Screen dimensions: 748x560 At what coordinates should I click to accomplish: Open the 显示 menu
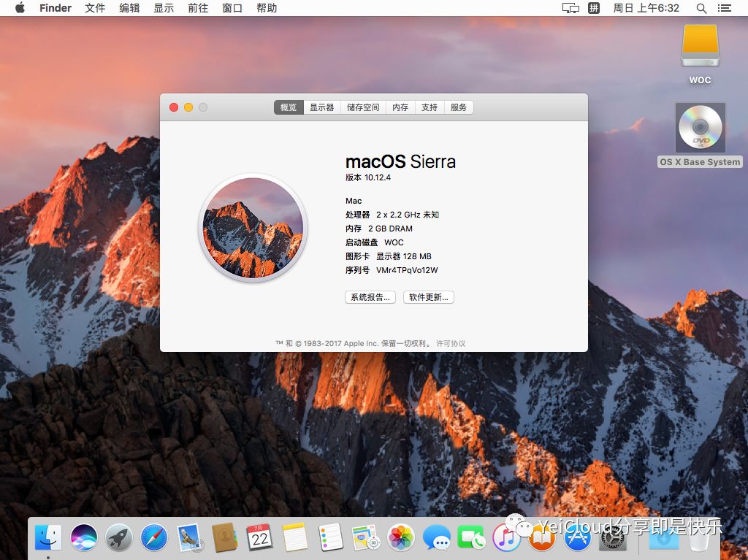point(164,8)
